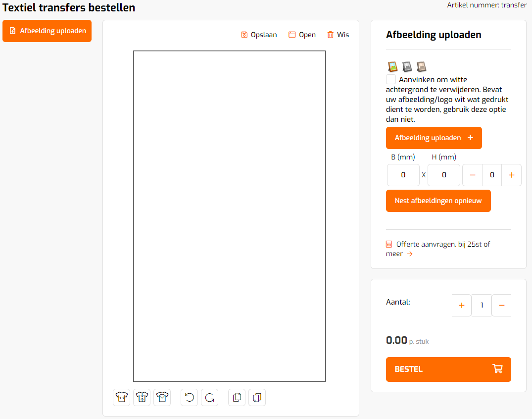Image resolution: width=532 pixels, height=419 pixels.
Task: Click the rightmost duplicate icon in bottom toolbar
Action: click(257, 397)
